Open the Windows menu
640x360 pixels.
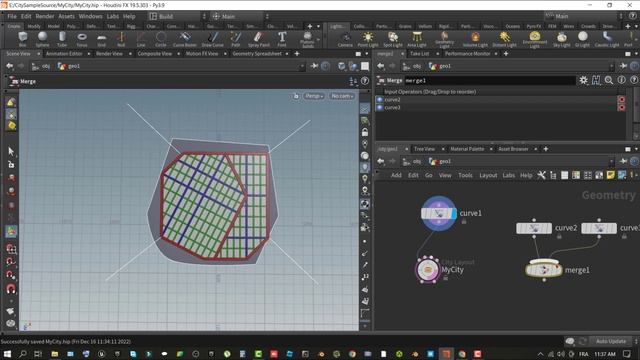pyautogui.click(x=91, y=16)
